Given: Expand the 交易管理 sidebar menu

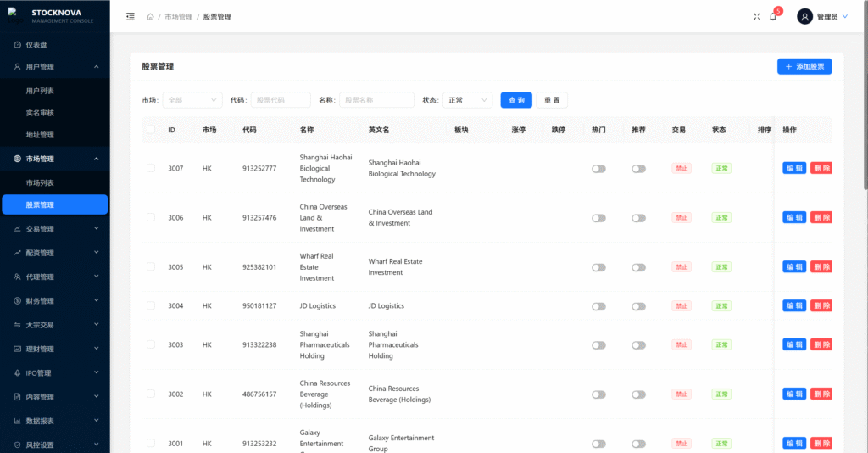Looking at the screenshot, I should [54, 229].
